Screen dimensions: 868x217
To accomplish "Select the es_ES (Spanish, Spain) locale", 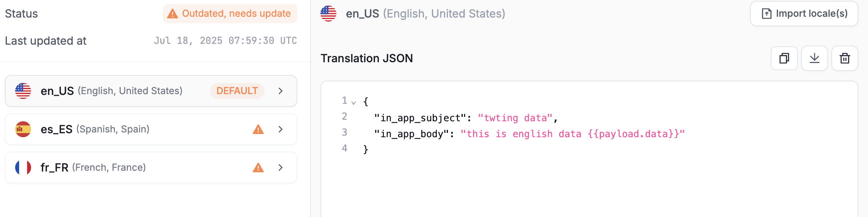I will tap(95, 129).
